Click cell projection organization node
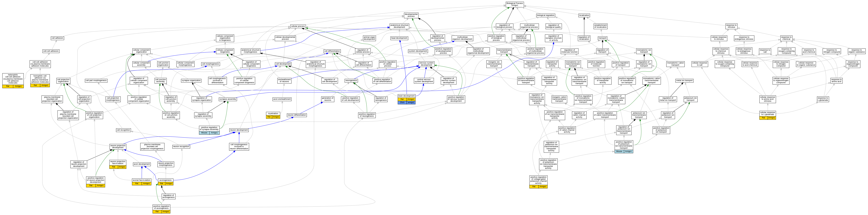868x215 pixels. coord(63,81)
